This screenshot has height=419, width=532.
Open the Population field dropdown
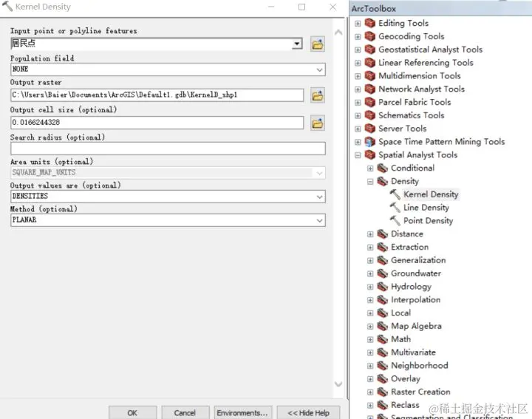319,69
